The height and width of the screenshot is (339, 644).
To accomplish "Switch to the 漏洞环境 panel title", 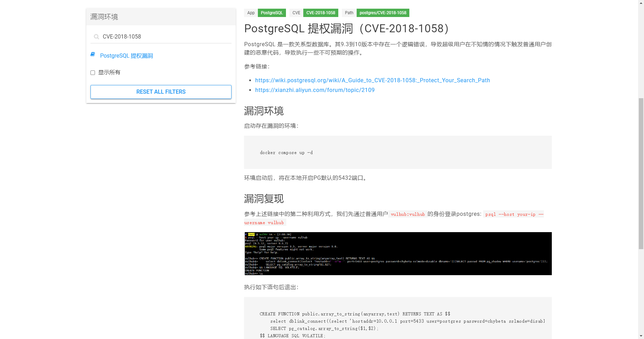I will 104,17.
